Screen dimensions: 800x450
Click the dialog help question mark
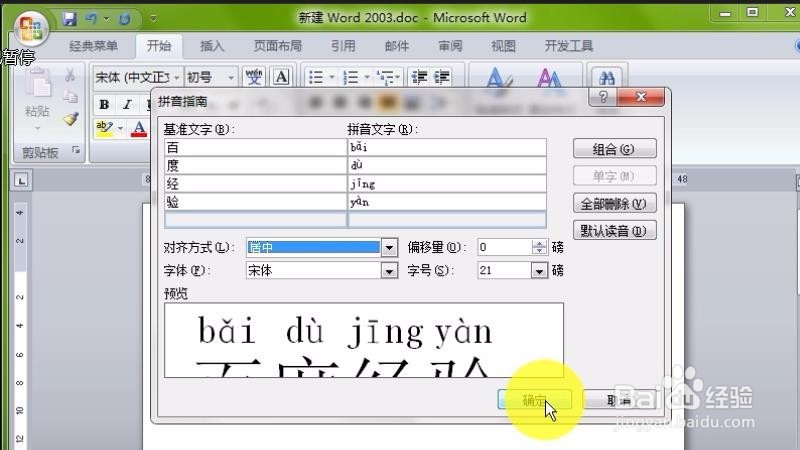pos(603,97)
